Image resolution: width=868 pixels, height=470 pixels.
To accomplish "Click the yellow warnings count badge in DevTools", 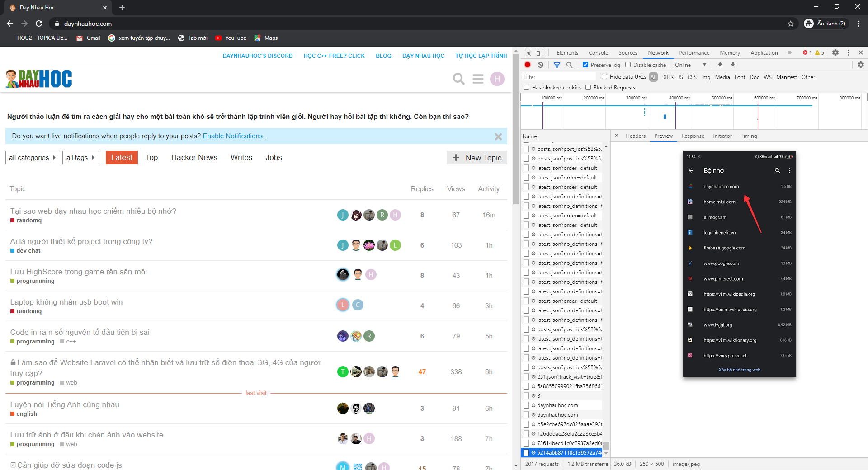I will (x=820, y=52).
